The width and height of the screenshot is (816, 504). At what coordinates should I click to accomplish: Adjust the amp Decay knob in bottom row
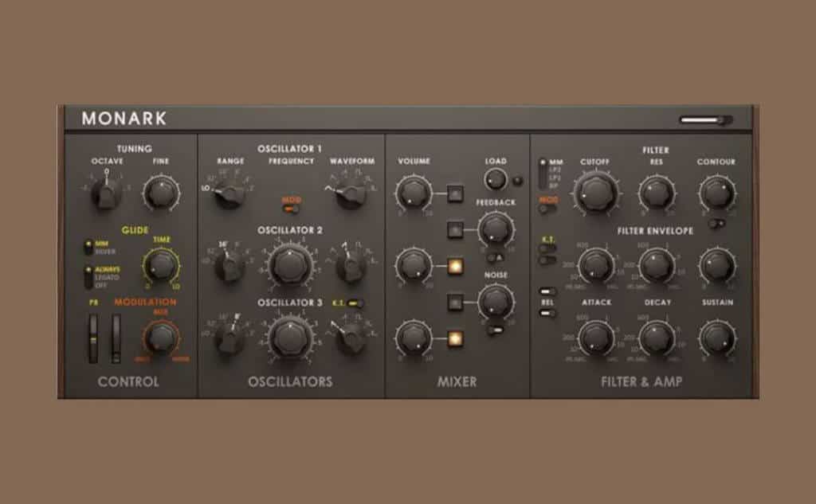[657, 338]
